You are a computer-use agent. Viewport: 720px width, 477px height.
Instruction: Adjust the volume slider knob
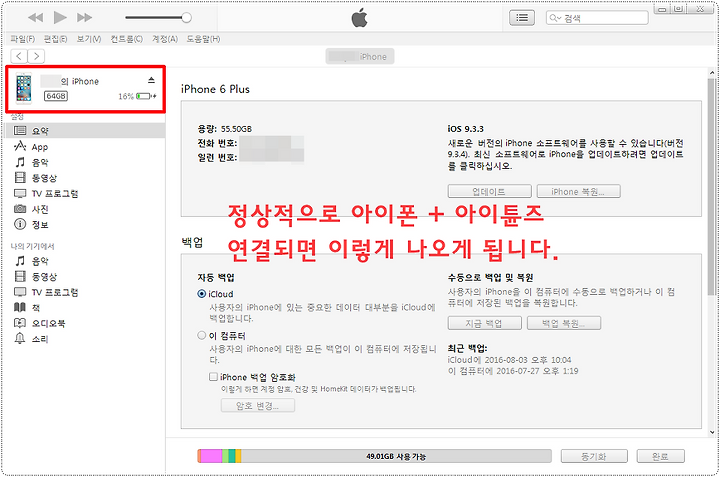186,18
